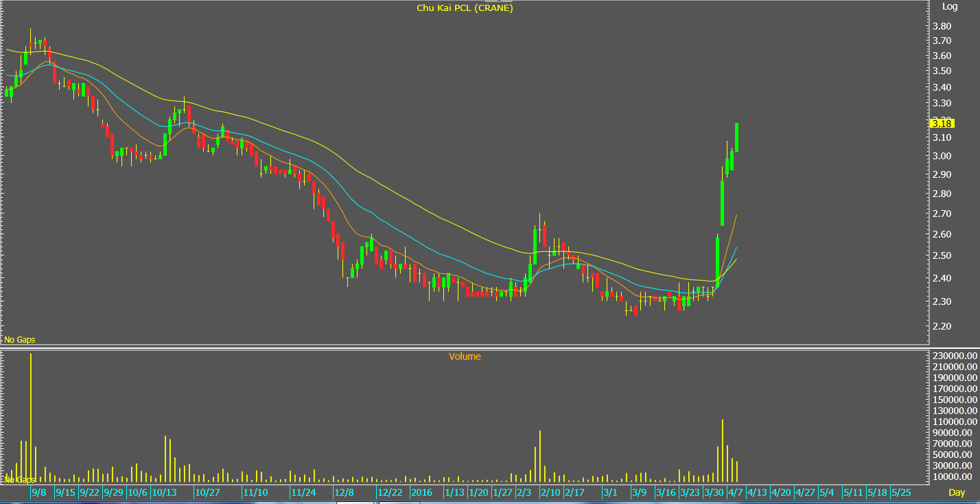Click the 3/1 date label

pos(610,492)
